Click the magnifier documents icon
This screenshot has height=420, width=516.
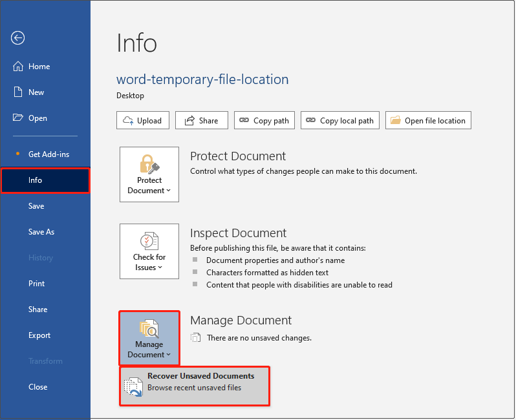click(149, 328)
